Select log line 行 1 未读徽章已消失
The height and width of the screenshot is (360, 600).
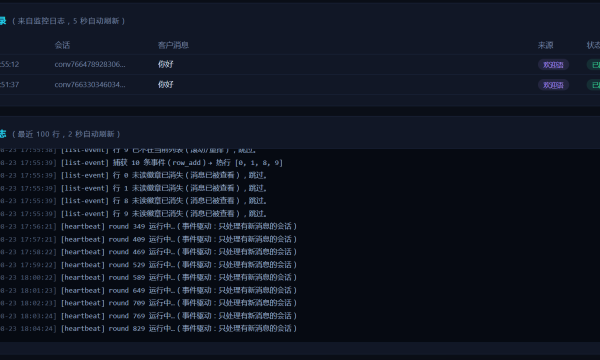click(x=133, y=188)
